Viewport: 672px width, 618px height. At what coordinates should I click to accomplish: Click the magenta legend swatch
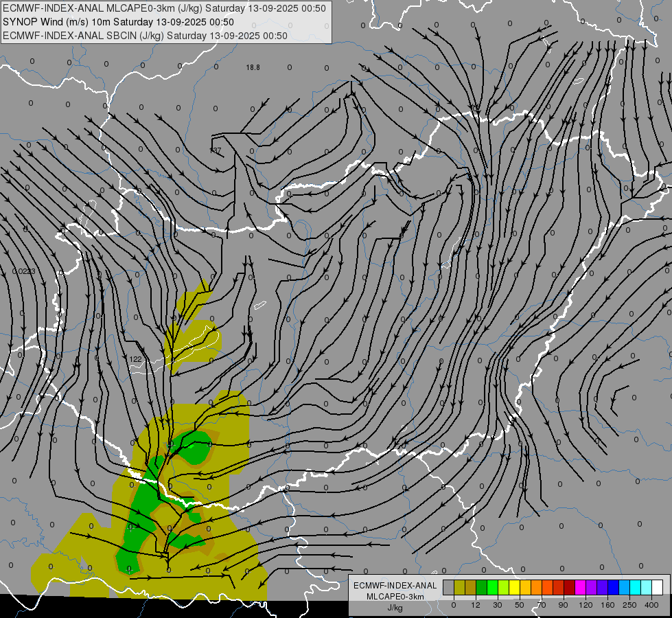pyautogui.click(x=581, y=587)
